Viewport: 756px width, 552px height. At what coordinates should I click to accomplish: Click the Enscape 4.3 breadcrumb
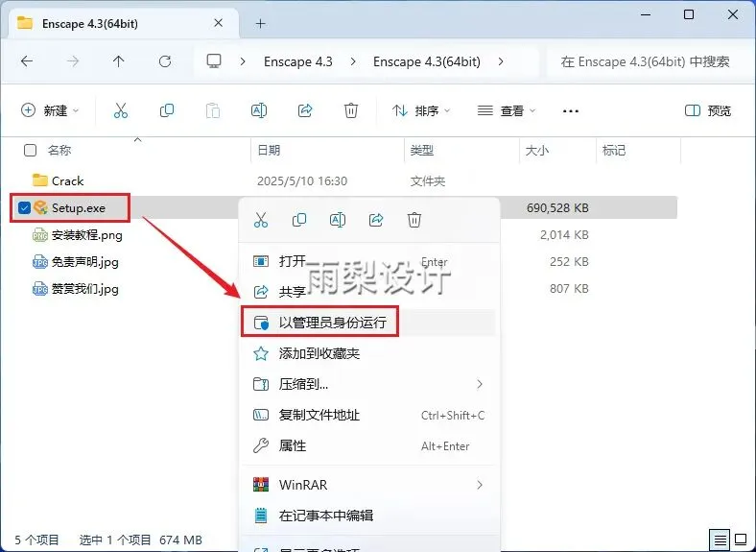click(298, 61)
